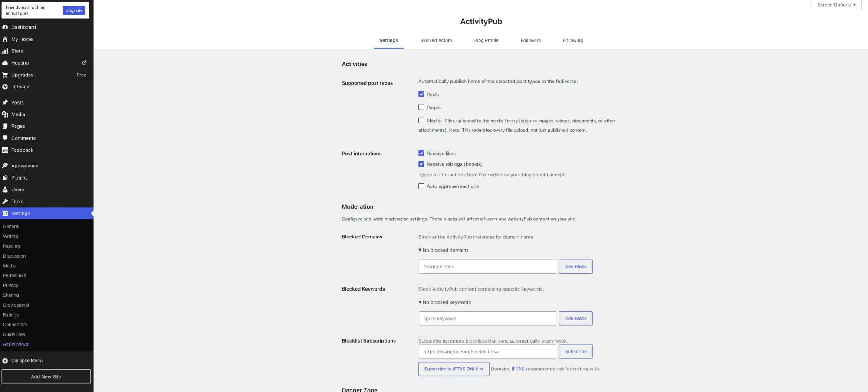Click the Upgrade button in the banner
The width and height of the screenshot is (868, 392).
[74, 10]
